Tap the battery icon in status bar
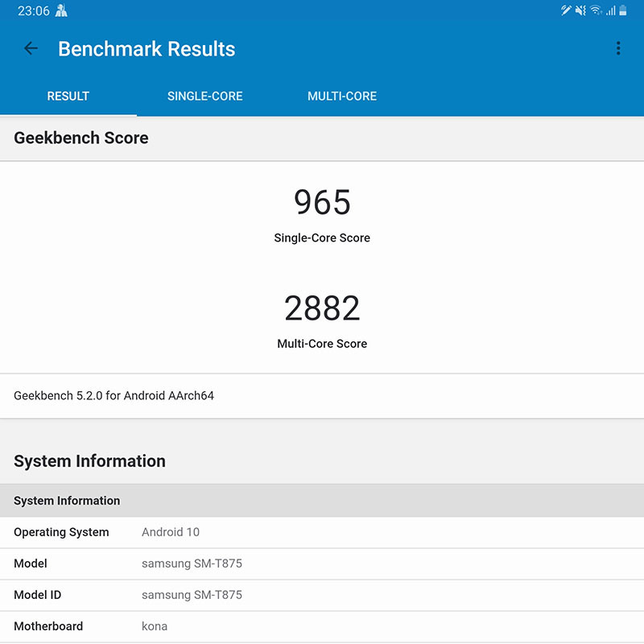644x644 pixels. pos(622,10)
